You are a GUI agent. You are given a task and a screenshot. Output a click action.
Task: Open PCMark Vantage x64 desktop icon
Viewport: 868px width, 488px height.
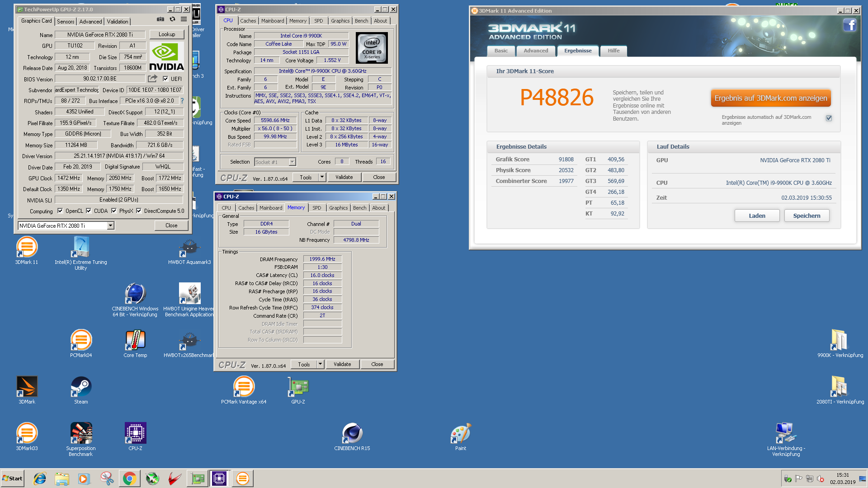[x=244, y=390]
